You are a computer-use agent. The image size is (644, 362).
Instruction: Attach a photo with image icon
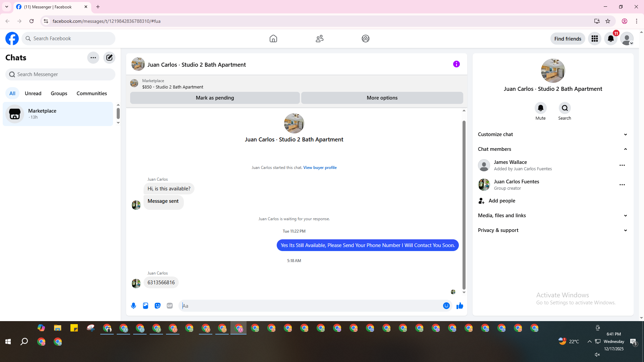146,306
